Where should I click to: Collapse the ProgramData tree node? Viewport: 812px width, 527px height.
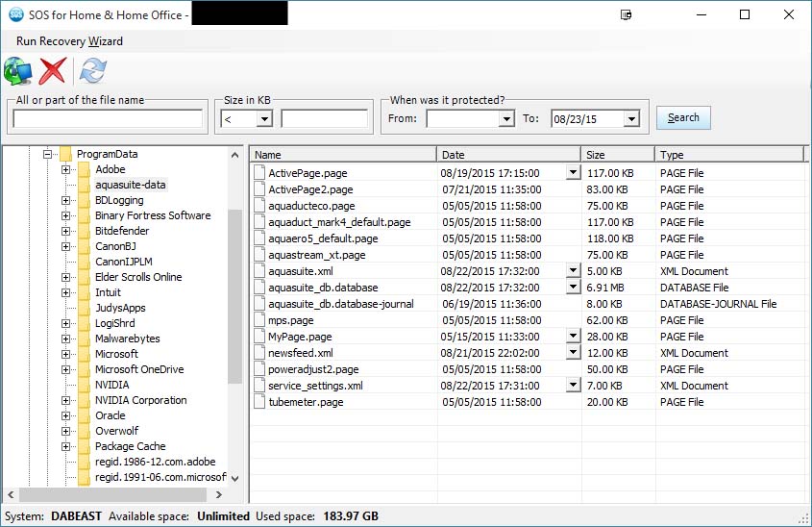(46, 154)
